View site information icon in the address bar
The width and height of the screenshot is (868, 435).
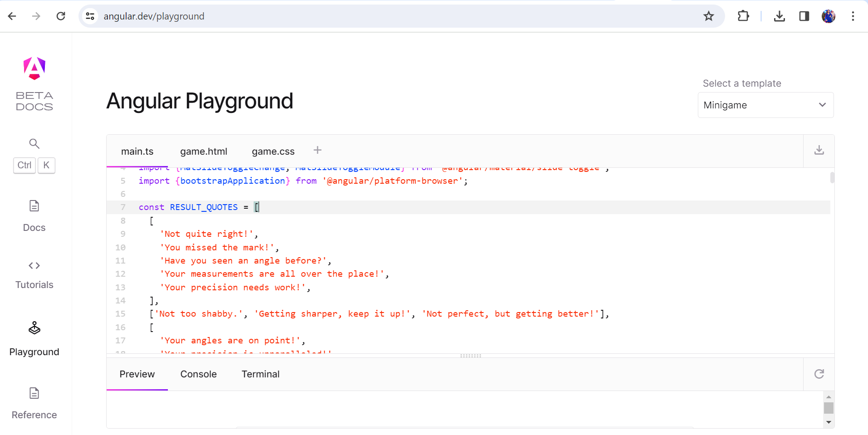tap(90, 16)
